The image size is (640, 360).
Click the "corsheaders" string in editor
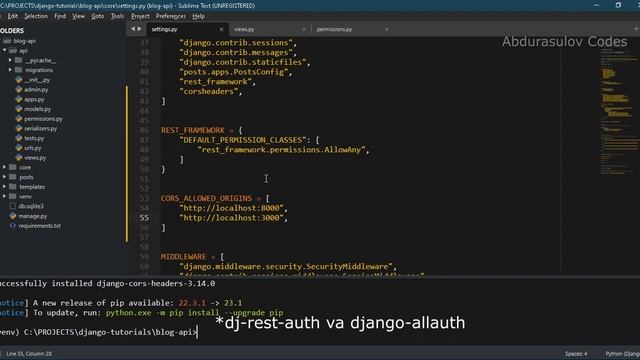pos(209,91)
